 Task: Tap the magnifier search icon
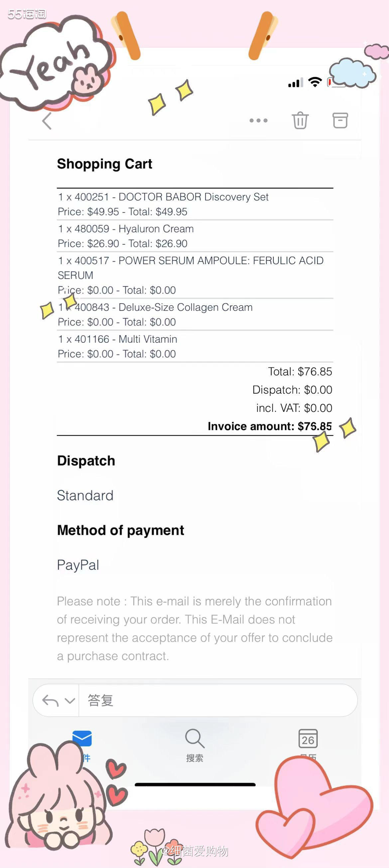[x=195, y=738]
